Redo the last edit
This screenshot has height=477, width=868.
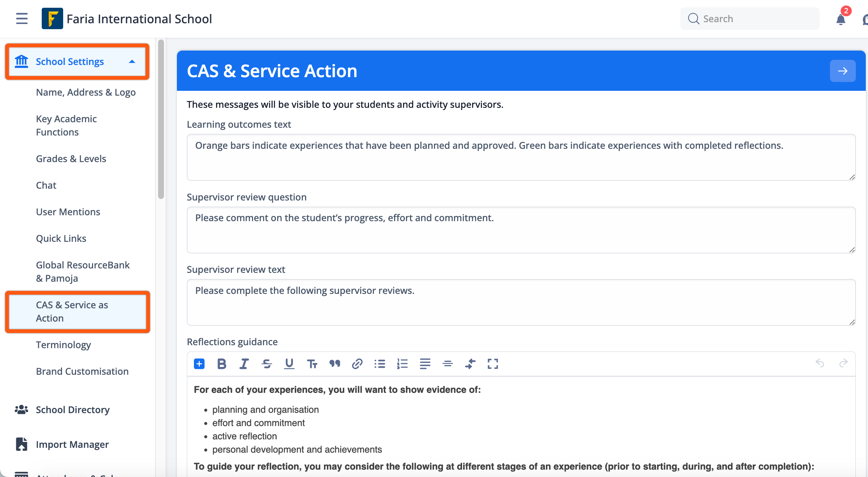pos(843,363)
